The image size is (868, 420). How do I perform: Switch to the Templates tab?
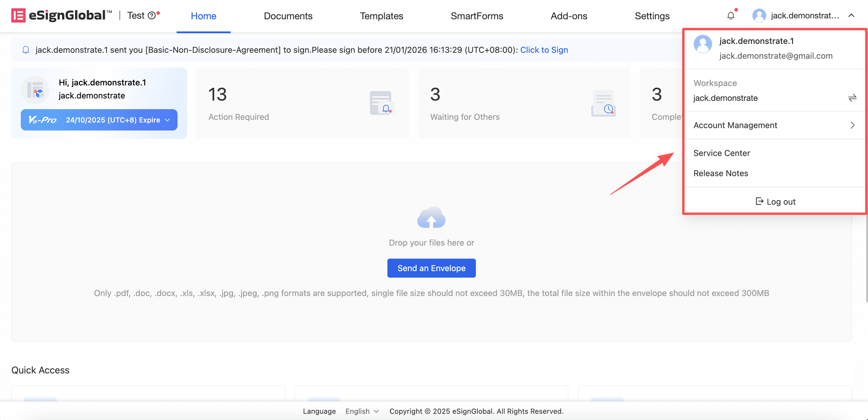(x=381, y=16)
